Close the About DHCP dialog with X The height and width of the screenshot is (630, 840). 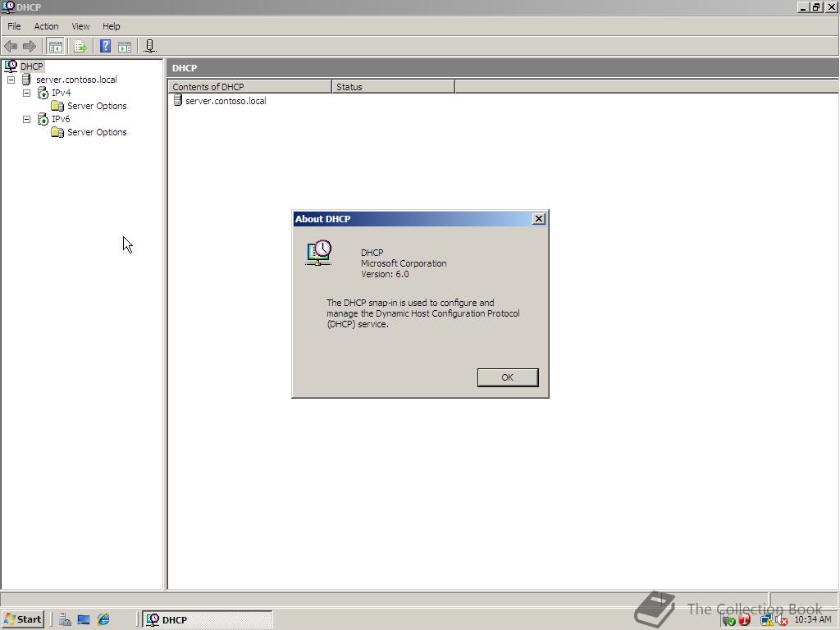click(x=539, y=218)
